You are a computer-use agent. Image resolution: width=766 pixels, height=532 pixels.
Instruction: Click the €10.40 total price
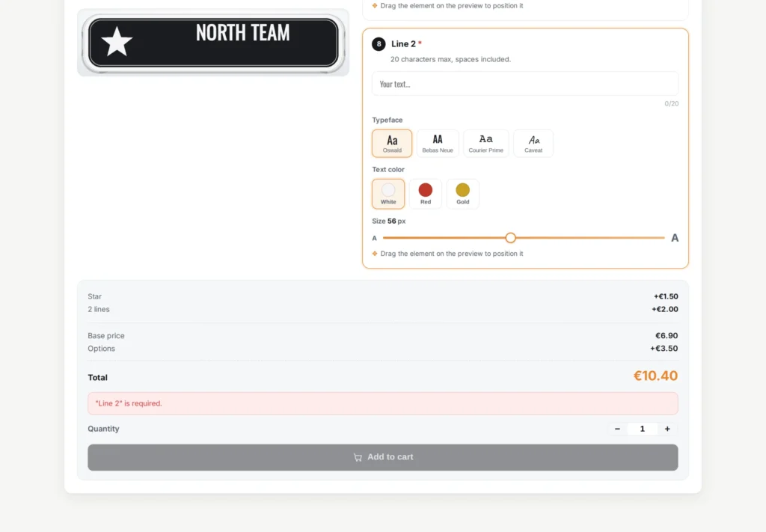click(x=655, y=376)
